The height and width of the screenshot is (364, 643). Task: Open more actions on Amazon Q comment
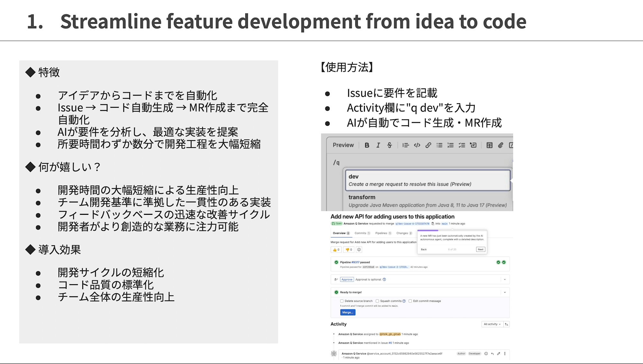[x=505, y=354]
